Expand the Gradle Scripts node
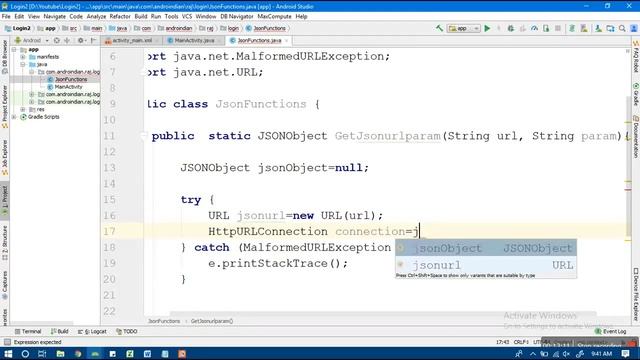The image size is (640, 360). (x=14, y=117)
